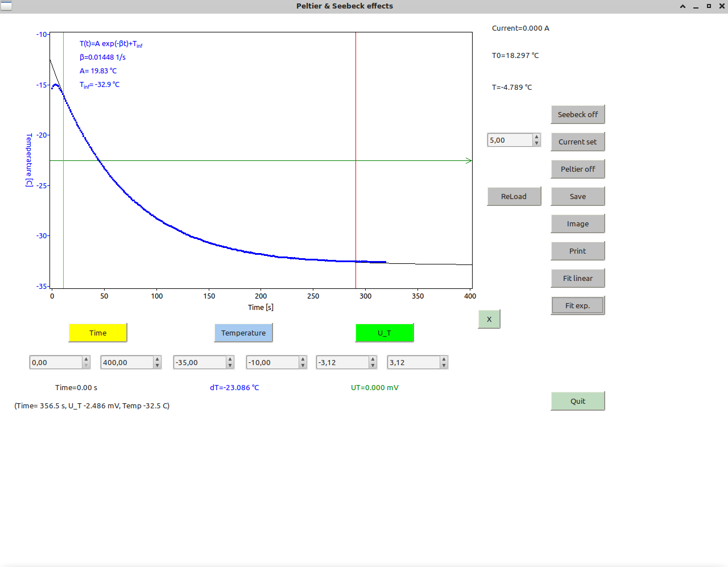Open the window menu icon in title bar
This screenshot has width=728, height=567.
(6, 6)
